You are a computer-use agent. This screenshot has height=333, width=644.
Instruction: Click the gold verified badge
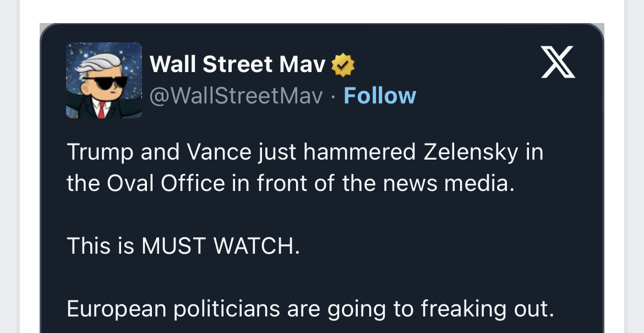click(x=343, y=65)
